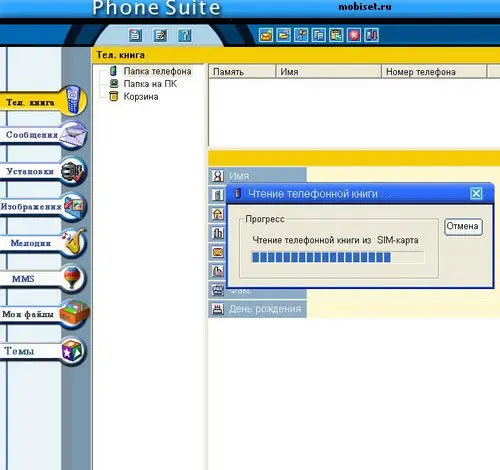This screenshot has height=470, width=500.
Task: Click the reading progress bar
Action: 338,257
